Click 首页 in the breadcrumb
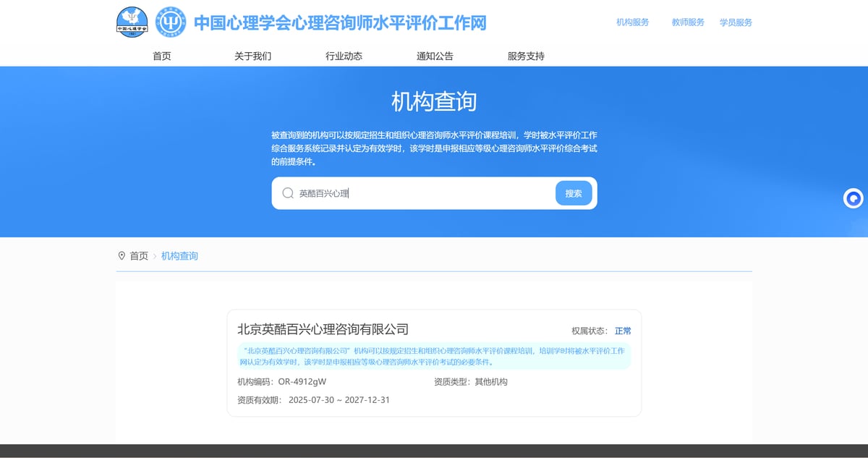 [139, 256]
